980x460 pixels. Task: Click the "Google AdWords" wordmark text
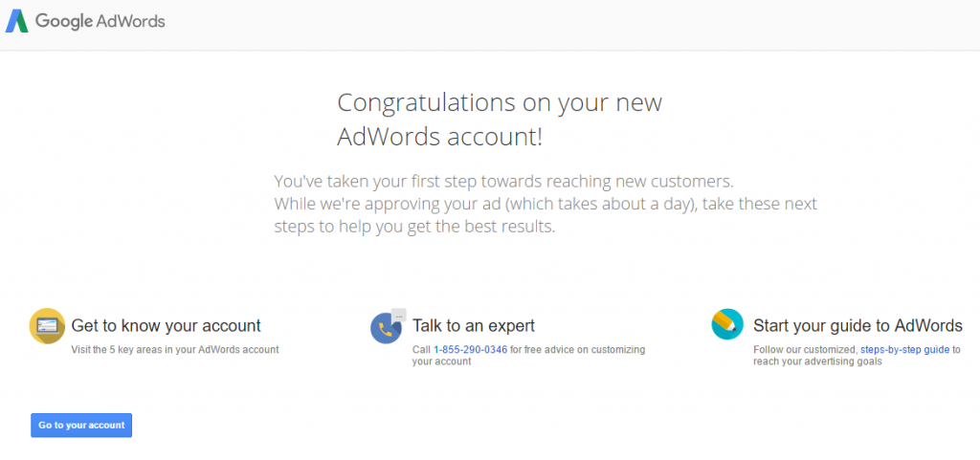(x=100, y=21)
